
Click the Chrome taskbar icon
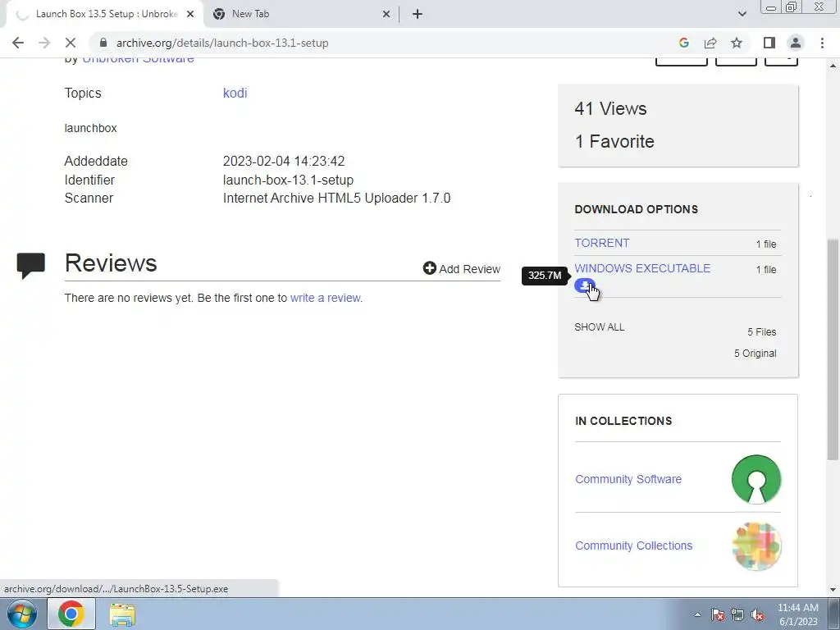(x=71, y=614)
